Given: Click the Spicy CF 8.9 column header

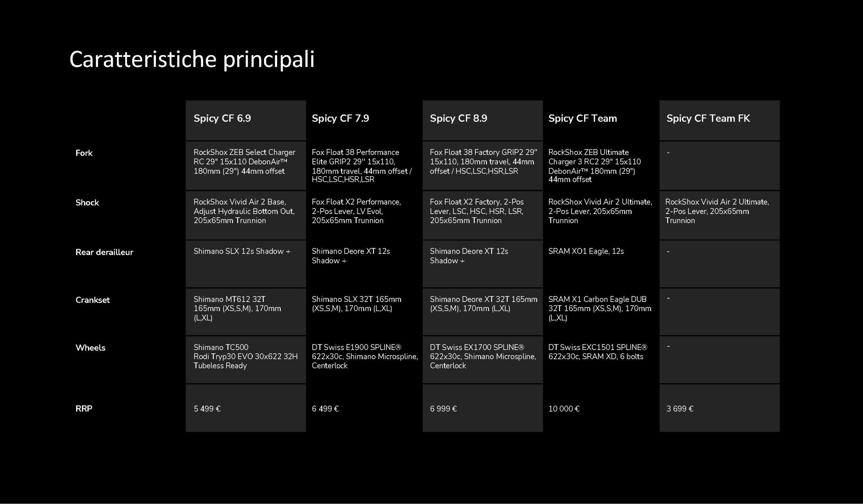Looking at the screenshot, I should (x=458, y=118).
